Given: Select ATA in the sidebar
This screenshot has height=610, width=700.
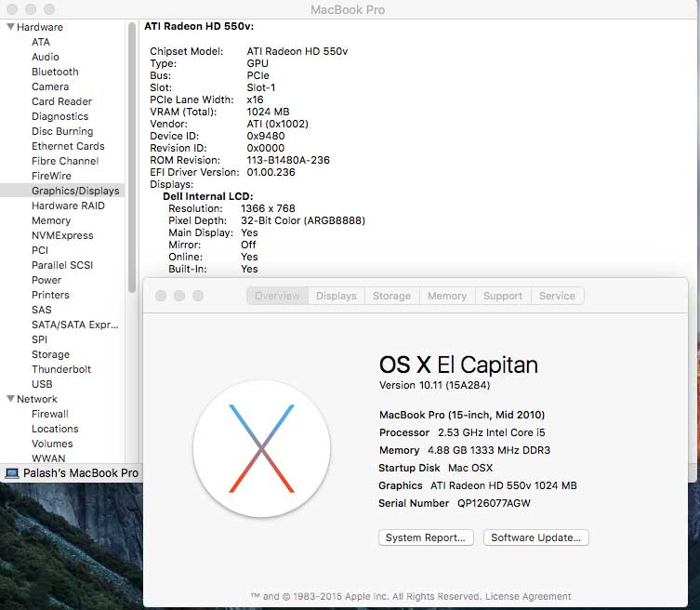Looking at the screenshot, I should [x=41, y=42].
